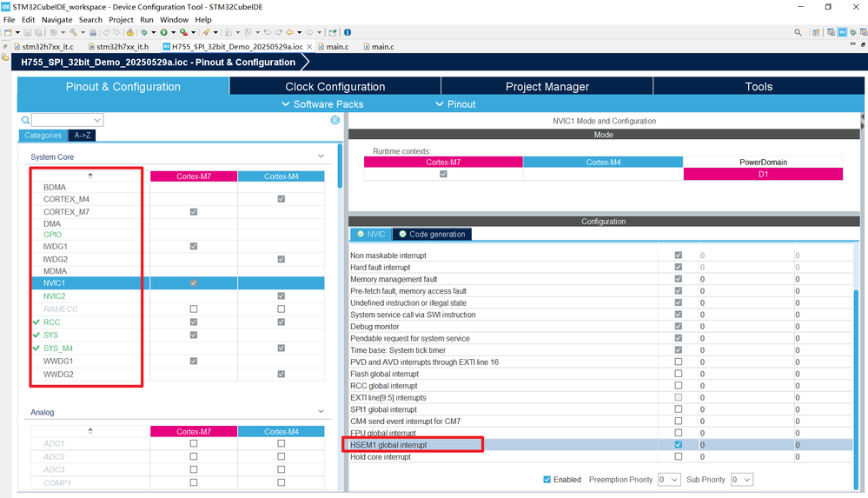This screenshot has width=868, height=498.
Task: Expand the Pinout dropdown menu
Action: 455,103
